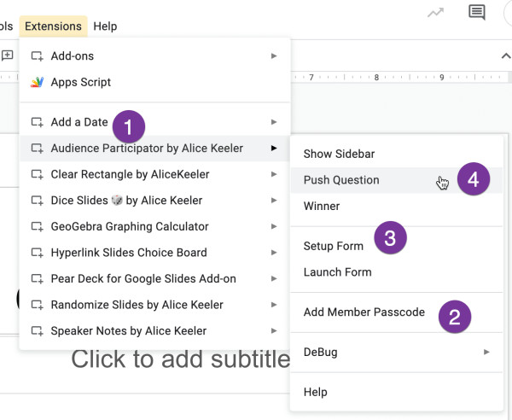Expand Randomize Slides submenu arrow
Image resolution: width=512 pixels, height=420 pixels.
pyautogui.click(x=274, y=305)
